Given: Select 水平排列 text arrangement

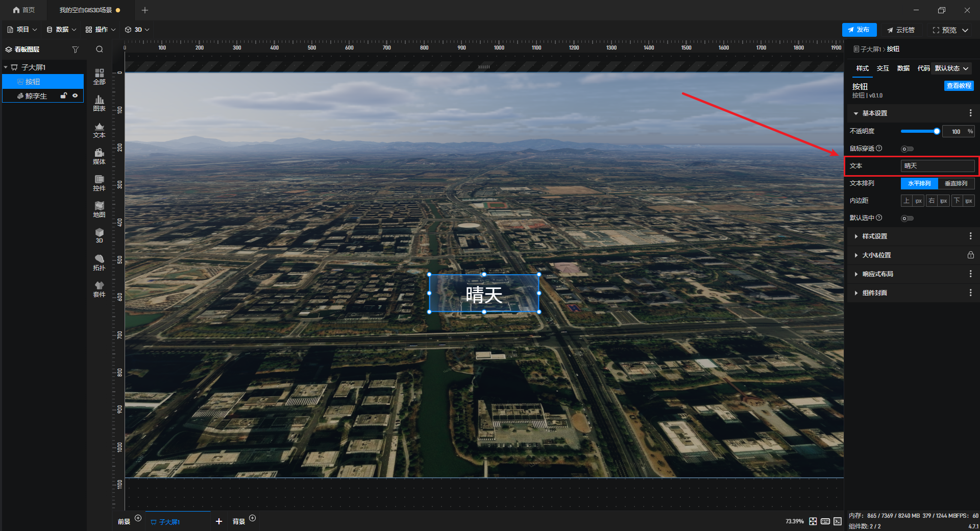Looking at the screenshot, I should pyautogui.click(x=919, y=183).
